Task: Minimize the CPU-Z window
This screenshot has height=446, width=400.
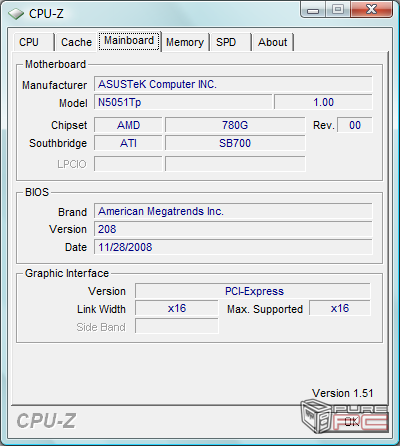Action: click(x=313, y=10)
